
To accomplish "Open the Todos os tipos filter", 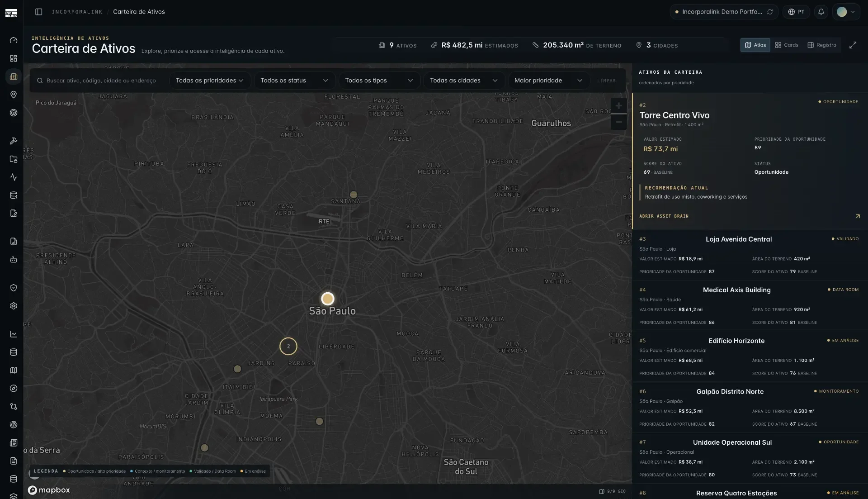I will (x=379, y=81).
